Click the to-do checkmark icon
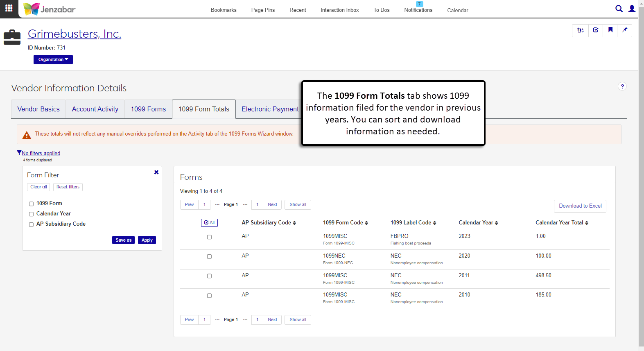Viewport: 644px width, 351px height. pos(595,30)
